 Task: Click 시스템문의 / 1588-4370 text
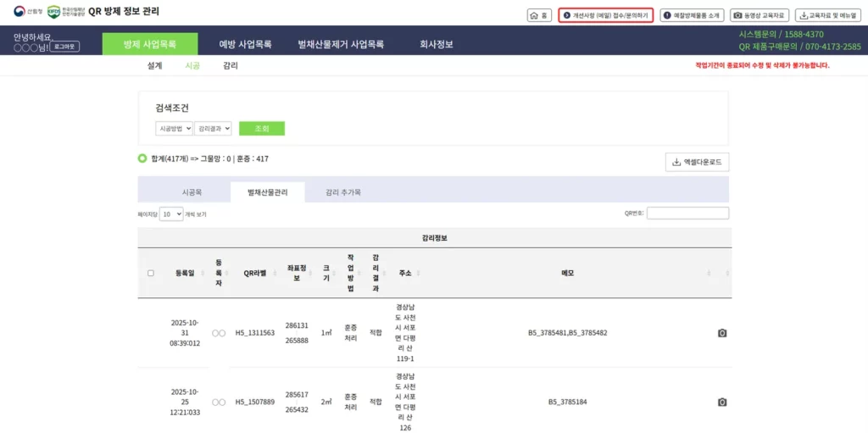click(781, 35)
